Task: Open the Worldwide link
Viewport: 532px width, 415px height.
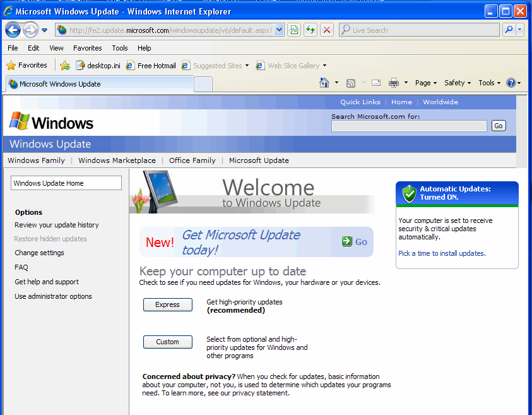Action: coord(440,102)
